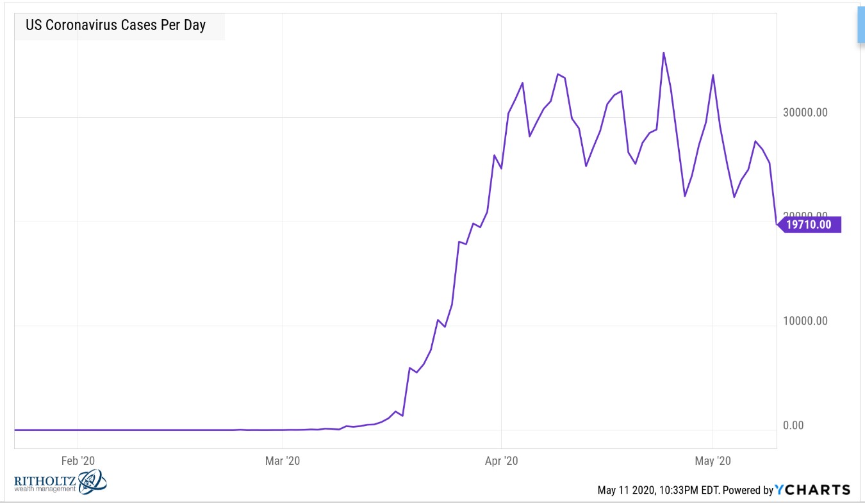Click the YCharts logo

pos(813,490)
